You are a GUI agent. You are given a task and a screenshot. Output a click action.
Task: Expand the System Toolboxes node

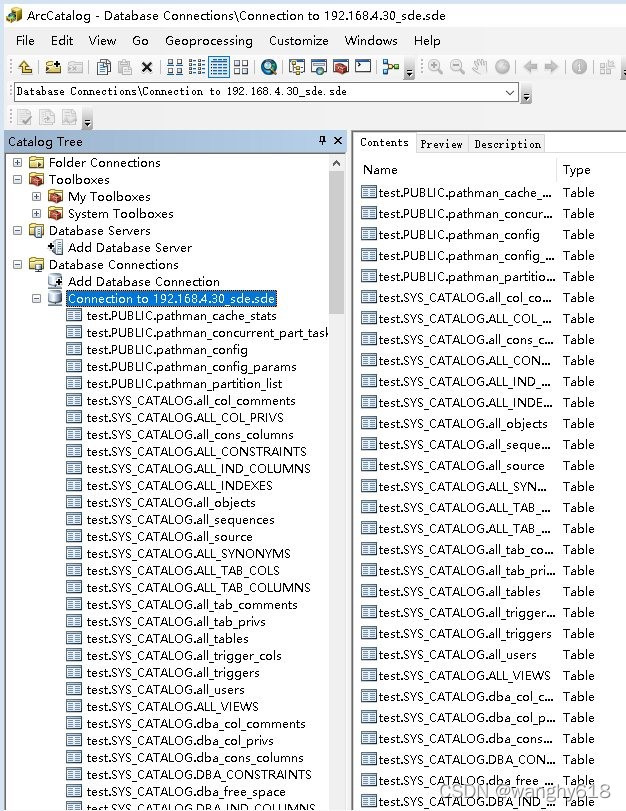(36, 214)
